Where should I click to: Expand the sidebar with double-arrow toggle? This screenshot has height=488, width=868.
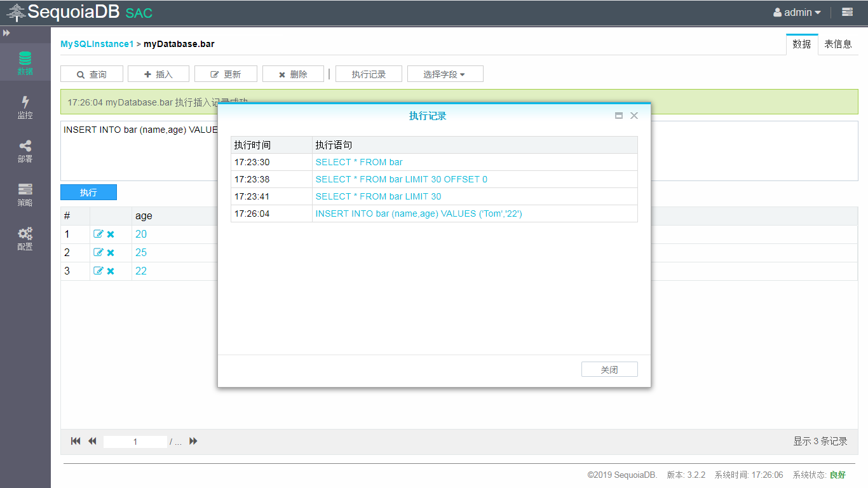pos(6,33)
